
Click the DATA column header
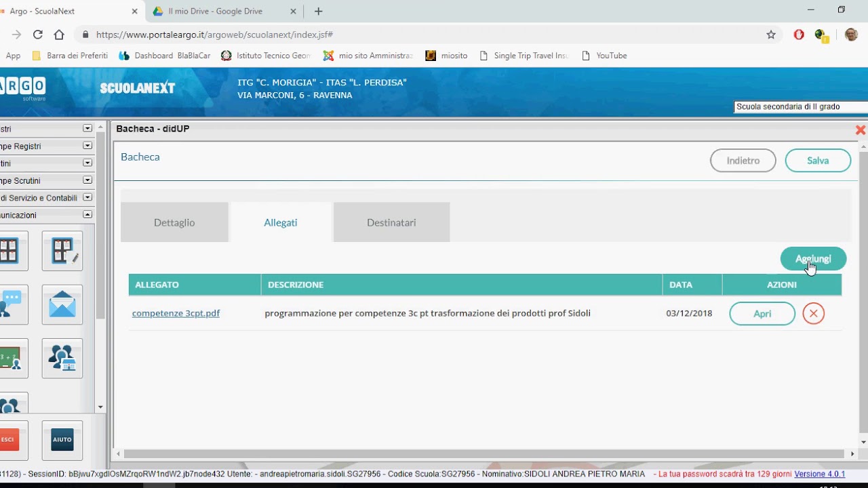[x=692, y=285]
